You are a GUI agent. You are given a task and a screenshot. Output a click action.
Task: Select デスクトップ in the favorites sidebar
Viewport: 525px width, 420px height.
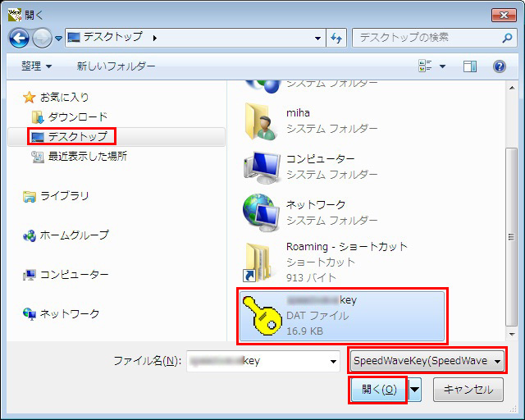click(76, 136)
